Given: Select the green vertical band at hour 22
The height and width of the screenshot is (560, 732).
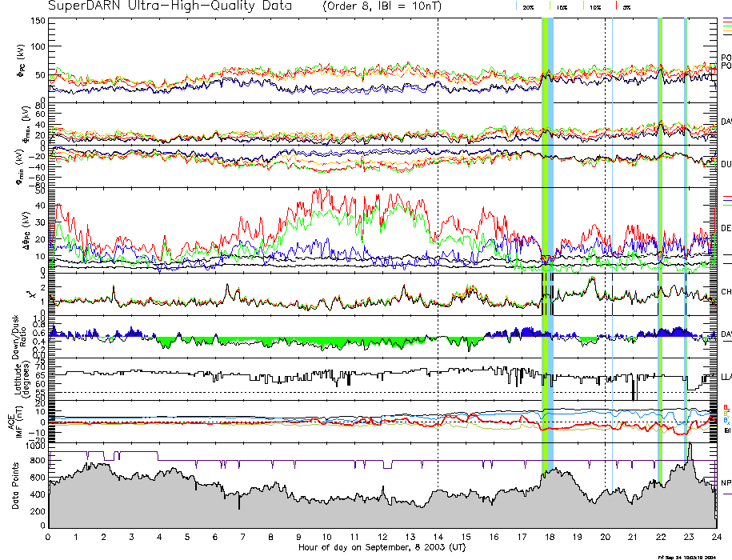Looking at the screenshot, I should [660, 240].
